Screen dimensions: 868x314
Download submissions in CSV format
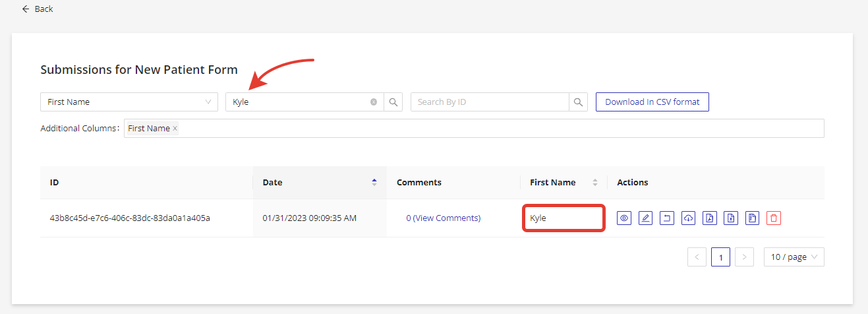coord(652,102)
